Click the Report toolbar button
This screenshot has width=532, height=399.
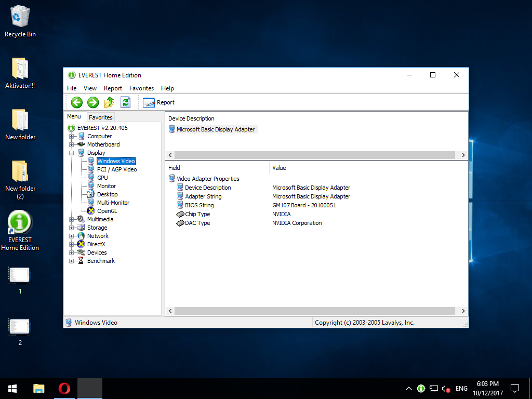click(158, 102)
